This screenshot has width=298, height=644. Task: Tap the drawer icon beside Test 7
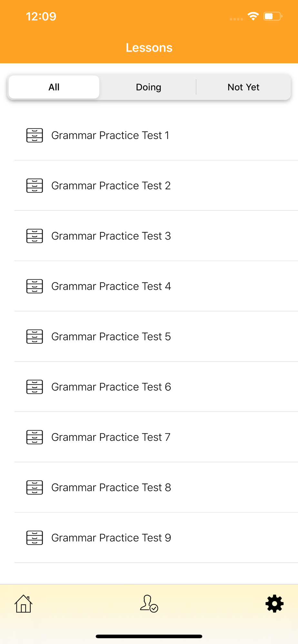tap(35, 437)
